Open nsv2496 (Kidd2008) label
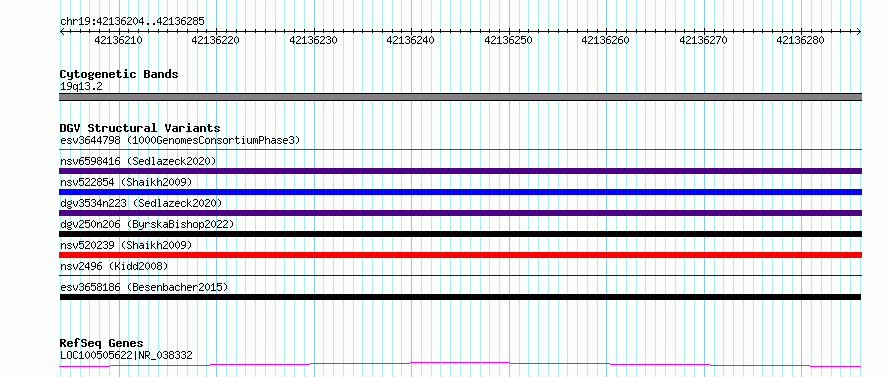 114,266
